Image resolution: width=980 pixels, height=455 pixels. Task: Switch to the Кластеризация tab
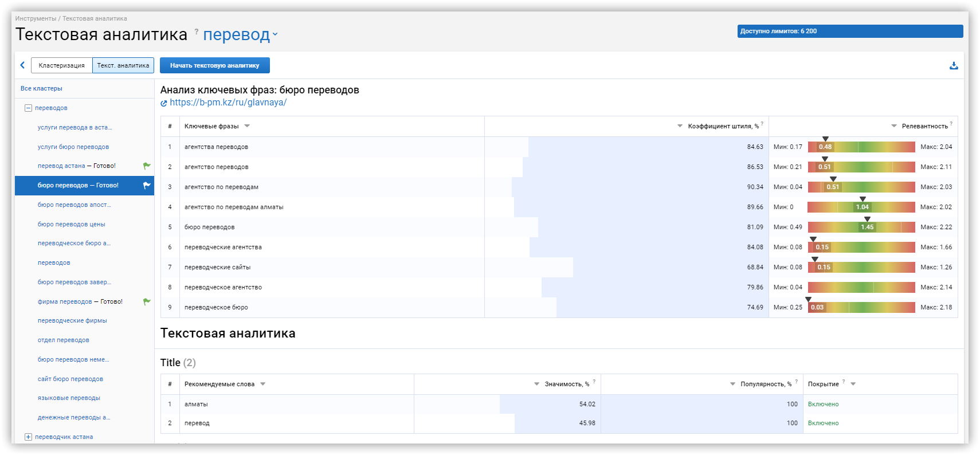[62, 65]
